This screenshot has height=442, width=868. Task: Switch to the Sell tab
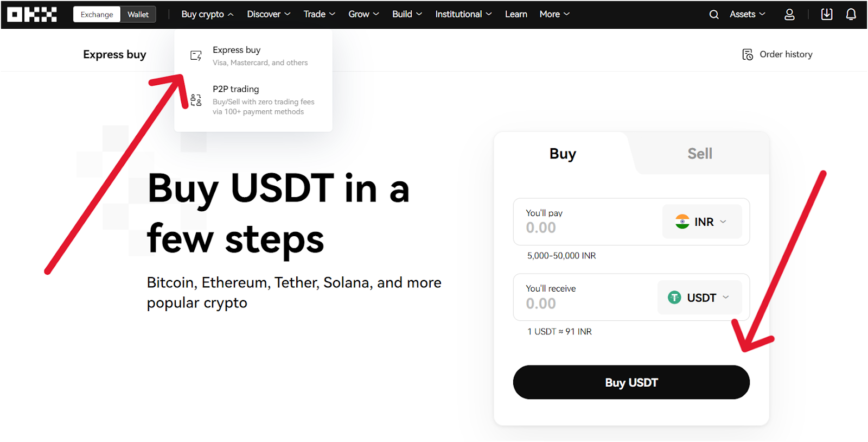[700, 153]
